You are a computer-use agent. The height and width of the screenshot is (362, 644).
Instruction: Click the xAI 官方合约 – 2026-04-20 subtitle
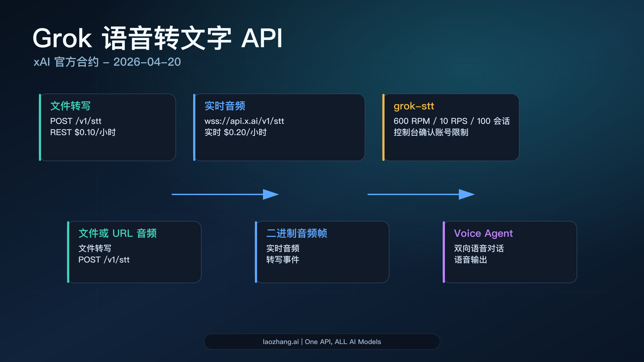pyautogui.click(x=107, y=62)
